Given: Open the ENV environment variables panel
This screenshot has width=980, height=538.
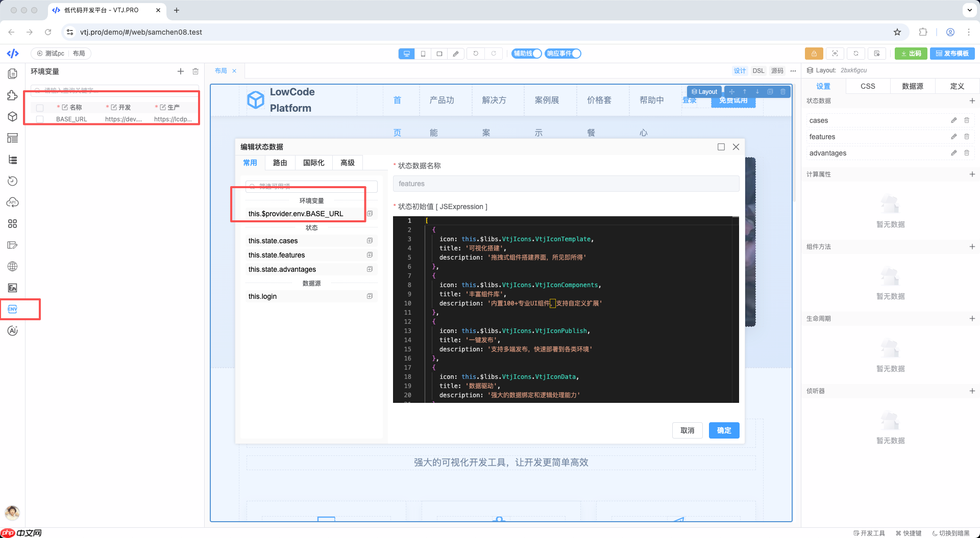Looking at the screenshot, I should pyautogui.click(x=12, y=309).
